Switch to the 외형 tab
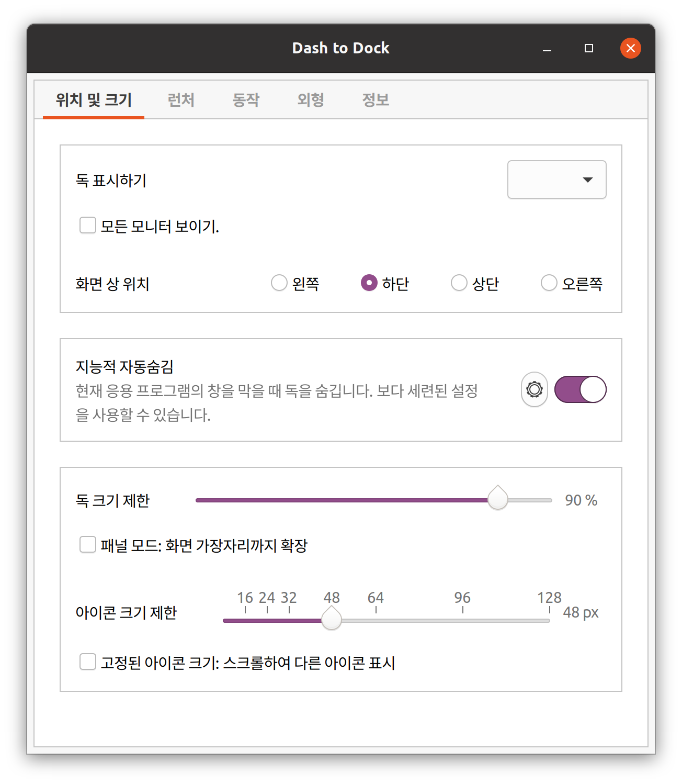 (x=311, y=99)
